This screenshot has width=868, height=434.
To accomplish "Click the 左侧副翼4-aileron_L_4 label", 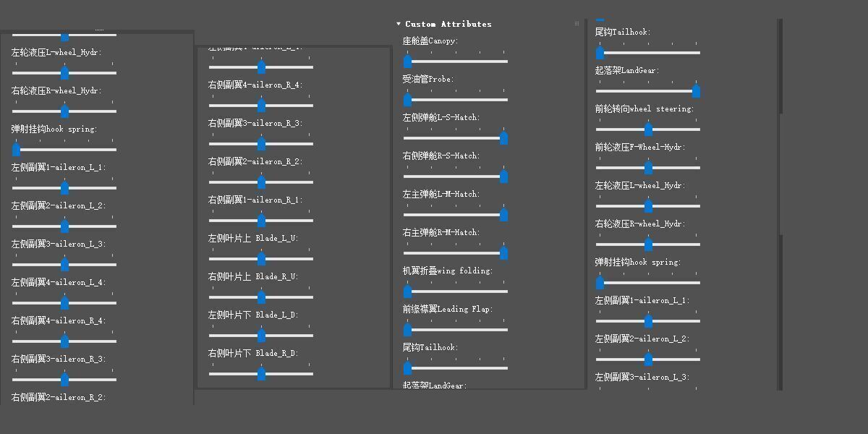I will 59,283.
